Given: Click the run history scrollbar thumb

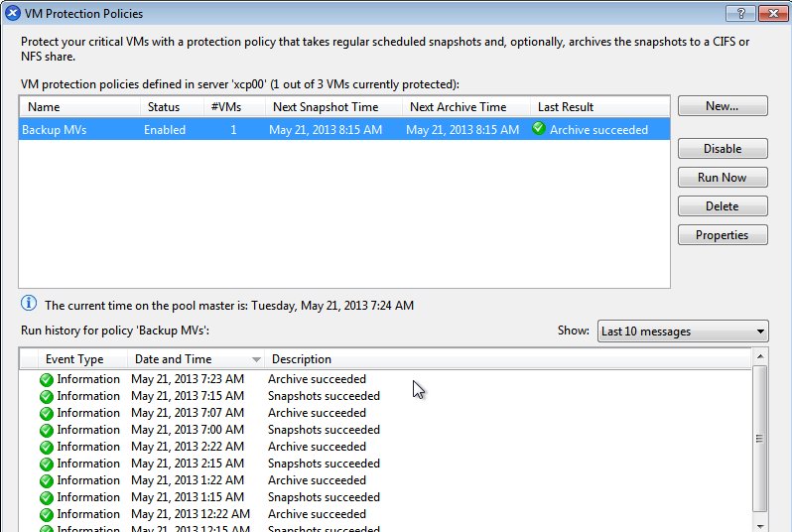Looking at the screenshot, I should (x=760, y=439).
